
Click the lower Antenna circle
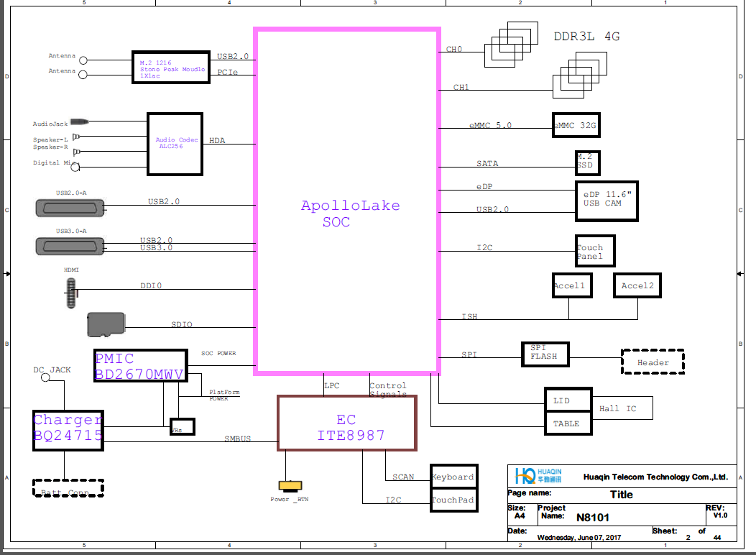pos(83,75)
